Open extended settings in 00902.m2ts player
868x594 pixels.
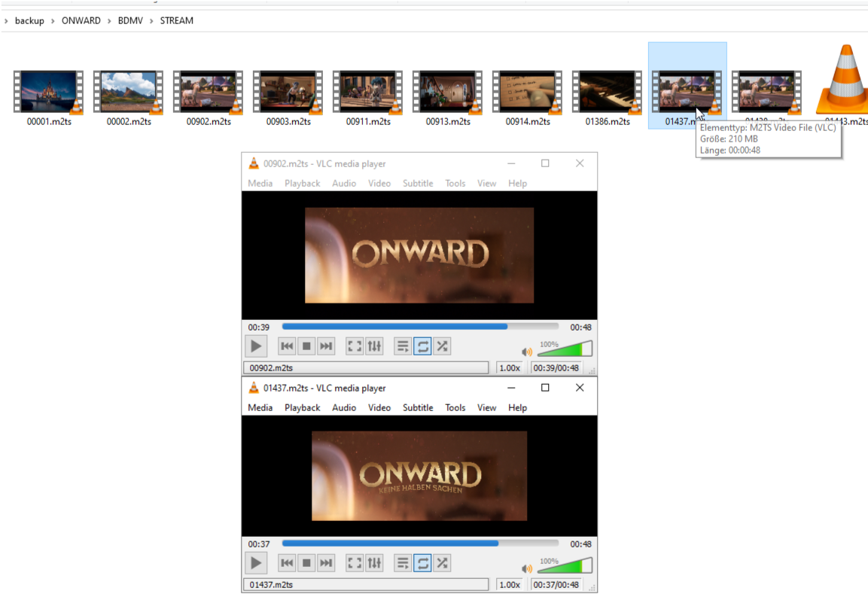pos(374,346)
